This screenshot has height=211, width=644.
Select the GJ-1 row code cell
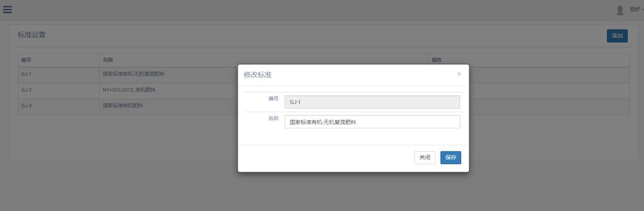click(x=26, y=75)
